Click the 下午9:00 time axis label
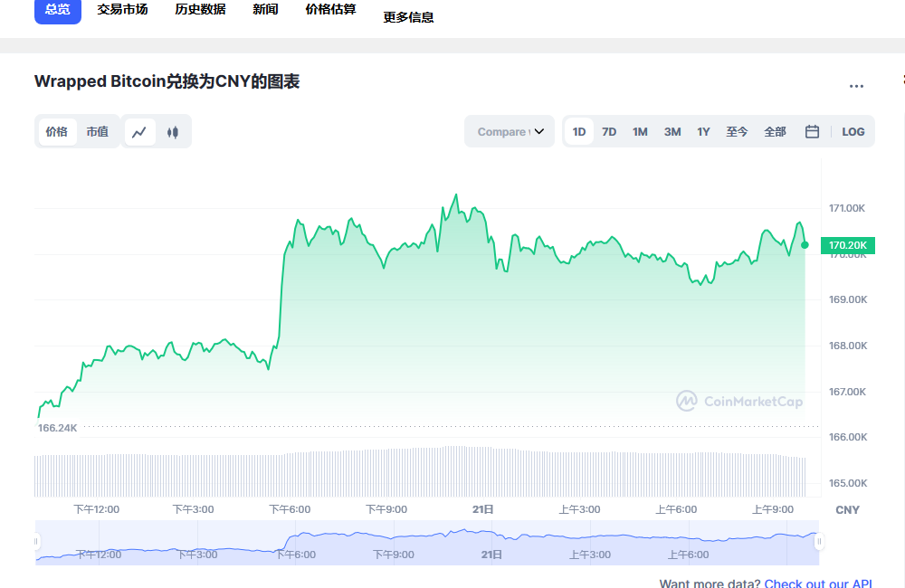 tap(386, 509)
